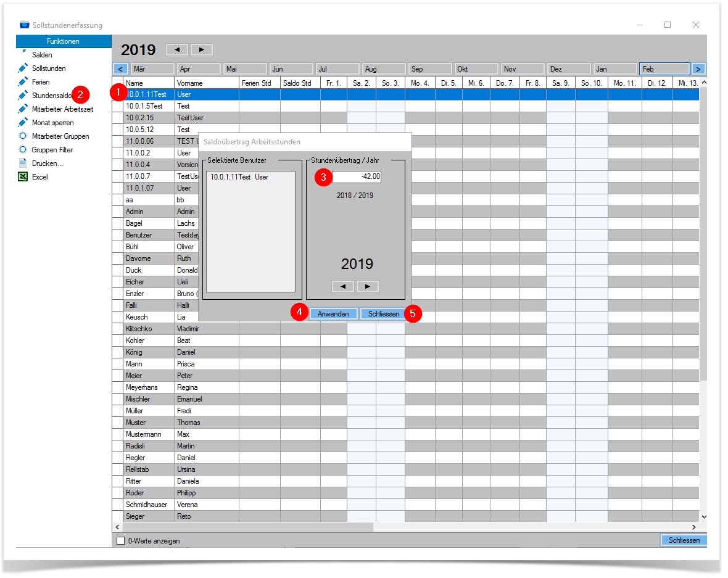Image resolution: width=728 pixels, height=578 pixels.
Task: Enable the 0-Werte anzeigen checkbox
Action: point(121,541)
